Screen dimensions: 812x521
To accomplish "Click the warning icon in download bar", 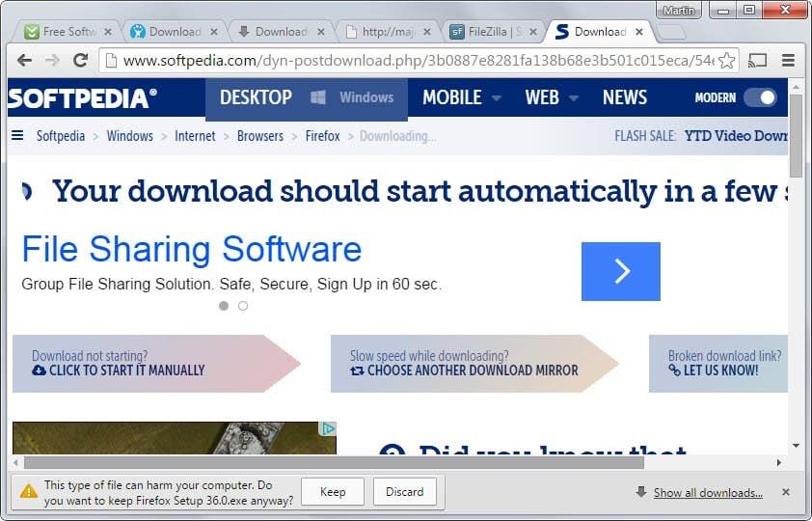I will pos(29,491).
